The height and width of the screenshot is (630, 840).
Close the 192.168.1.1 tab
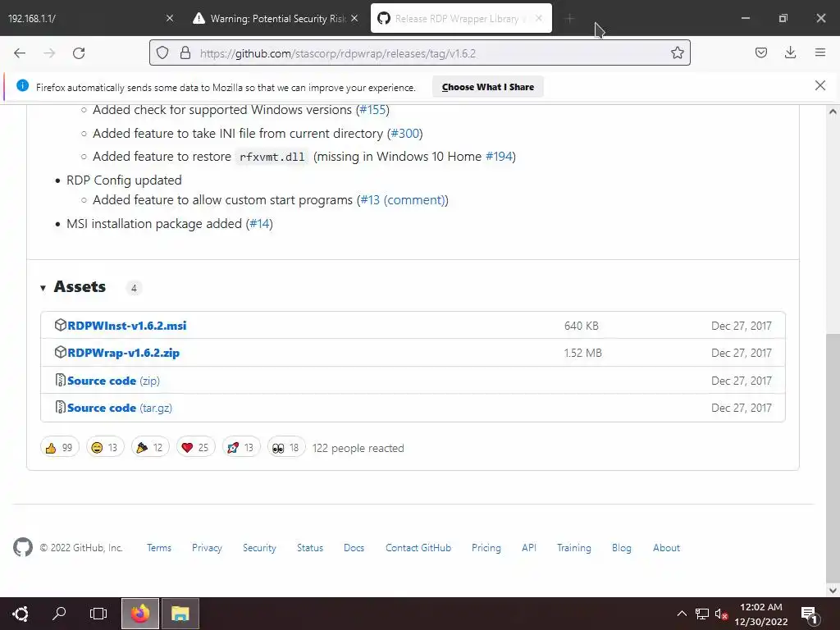pyautogui.click(x=169, y=18)
